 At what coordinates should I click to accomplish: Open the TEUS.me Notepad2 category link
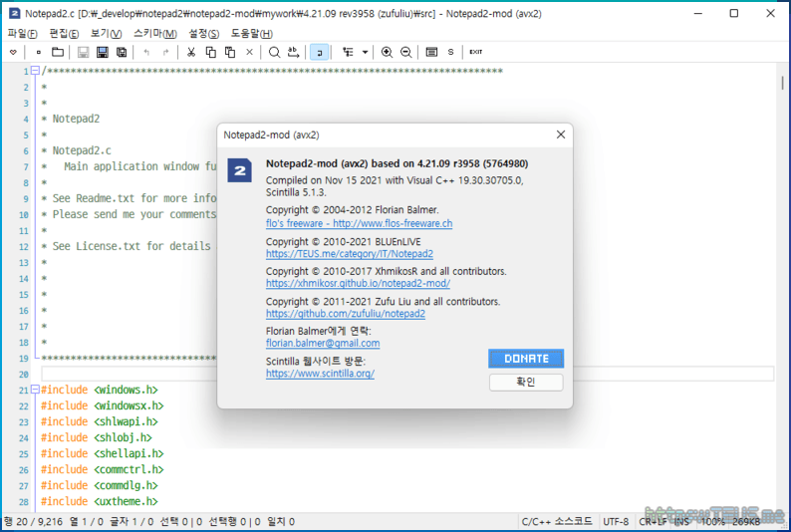(350, 254)
